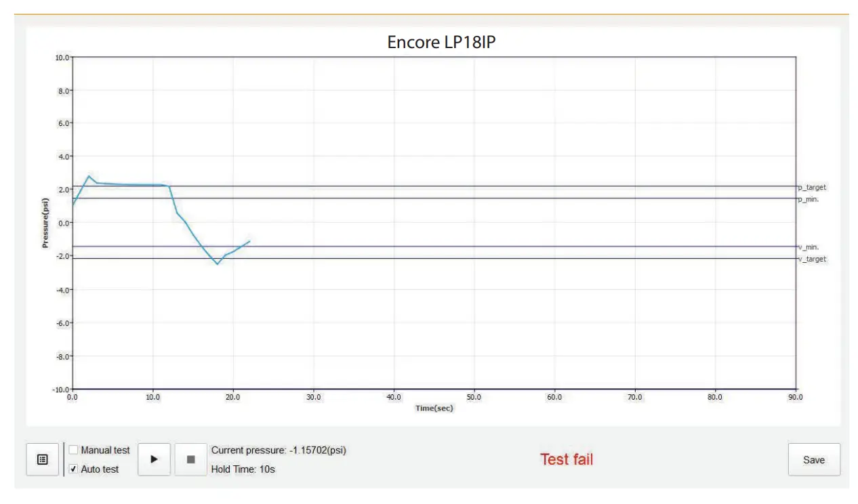Click the 'Test fail' status message
The image size is (858, 504).
point(567,459)
